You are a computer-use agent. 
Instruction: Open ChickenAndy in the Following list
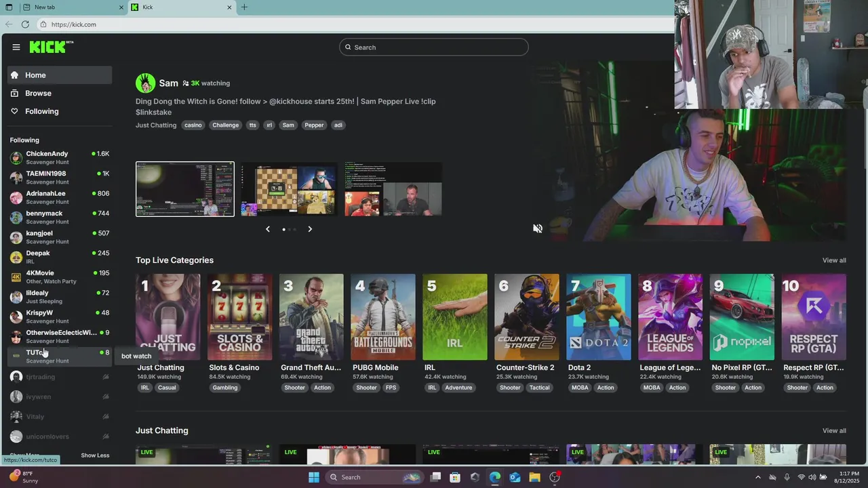click(x=60, y=158)
